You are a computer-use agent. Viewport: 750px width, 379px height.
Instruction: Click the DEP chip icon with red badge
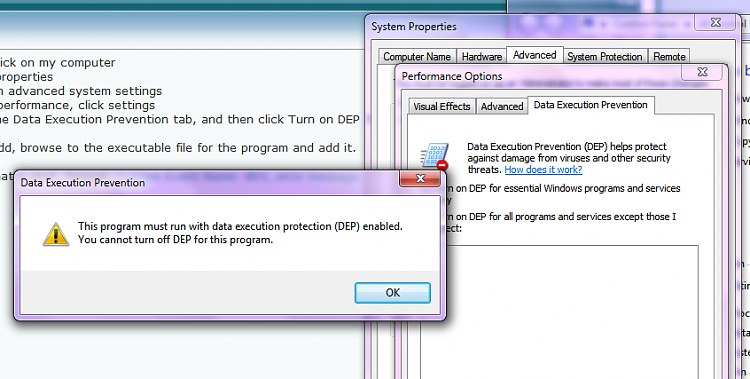(434, 156)
